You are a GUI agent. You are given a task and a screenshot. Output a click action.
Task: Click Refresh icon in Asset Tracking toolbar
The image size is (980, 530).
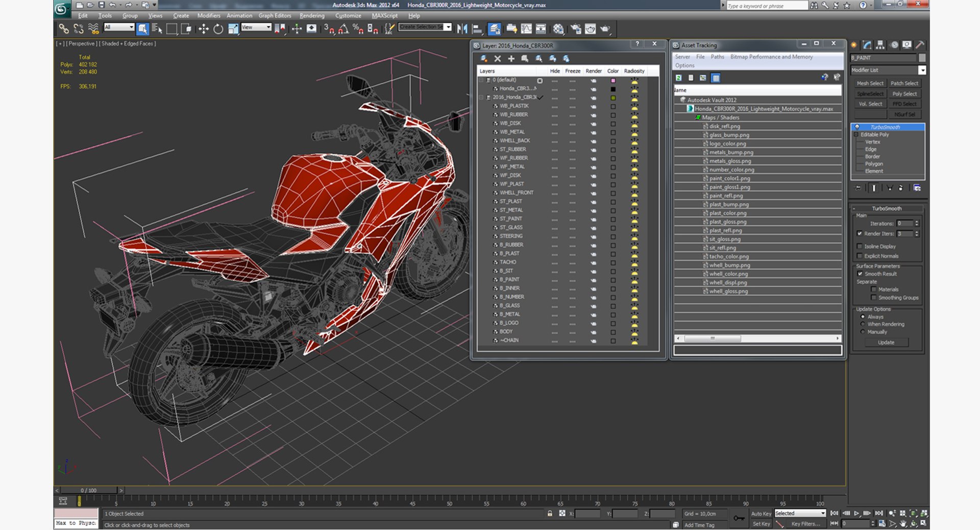(678, 78)
